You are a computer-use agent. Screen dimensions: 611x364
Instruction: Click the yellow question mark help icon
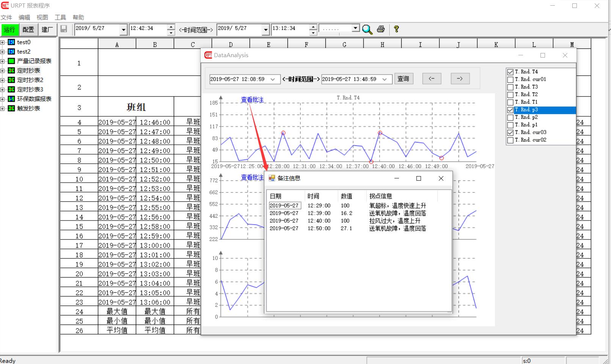[396, 29]
